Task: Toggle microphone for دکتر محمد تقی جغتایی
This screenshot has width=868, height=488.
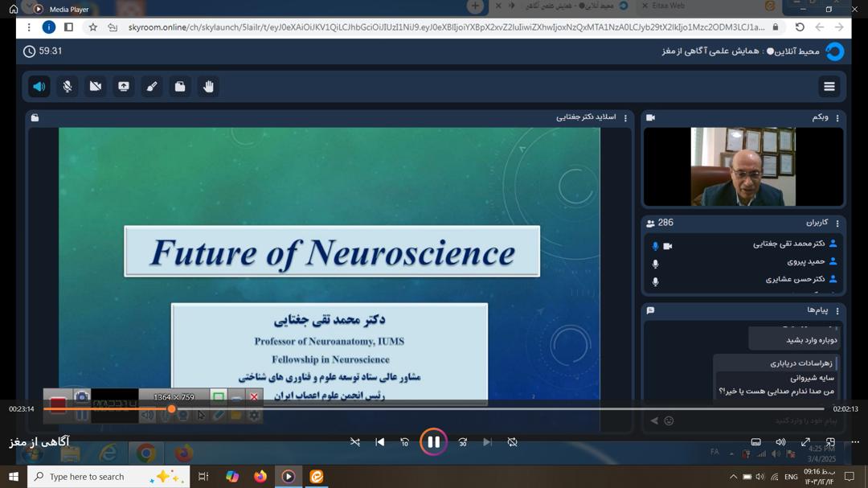Action: coord(656,246)
